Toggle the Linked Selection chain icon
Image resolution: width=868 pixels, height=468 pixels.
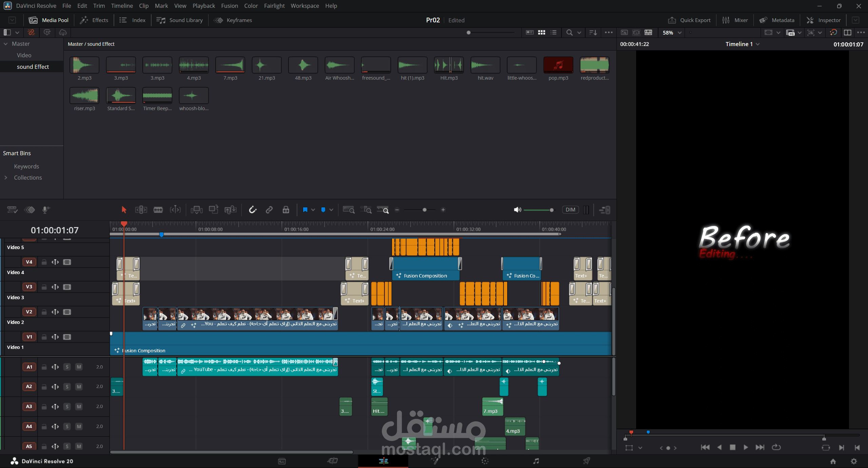(x=269, y=210)
